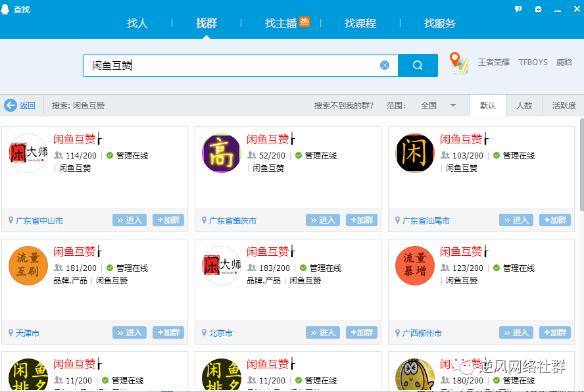Sort results by 活跃度
The height and width of the screenshot is (392, 584).
click(x=564, y=105)
